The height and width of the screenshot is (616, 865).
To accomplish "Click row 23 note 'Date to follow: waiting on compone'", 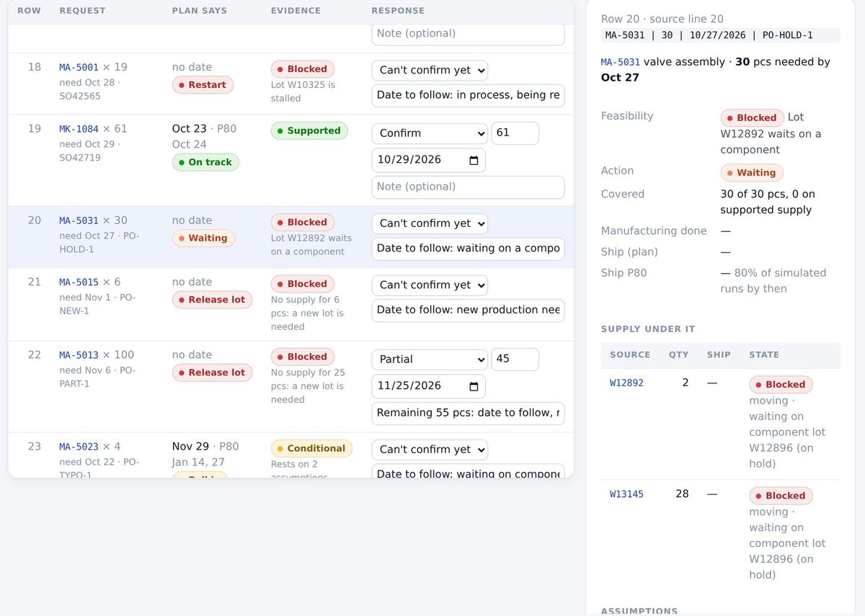I will pyautogui.click(x=468, y=473).
